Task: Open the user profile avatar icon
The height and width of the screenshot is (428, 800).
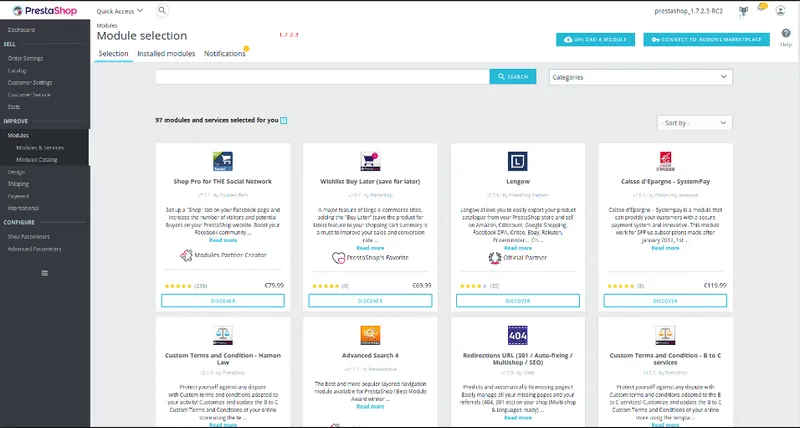Action: pos(780,10)
